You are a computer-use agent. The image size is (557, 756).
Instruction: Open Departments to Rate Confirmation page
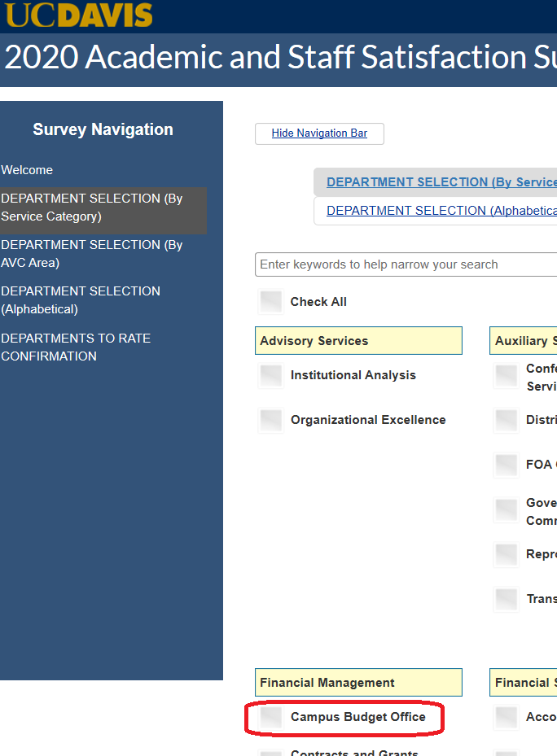(76, 347)
